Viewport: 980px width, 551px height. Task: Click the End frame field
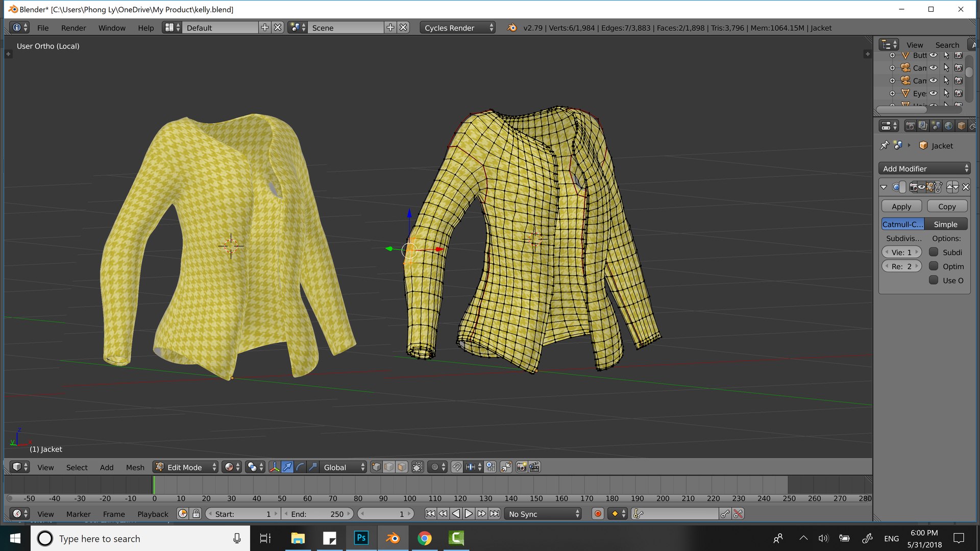[317, 514]
